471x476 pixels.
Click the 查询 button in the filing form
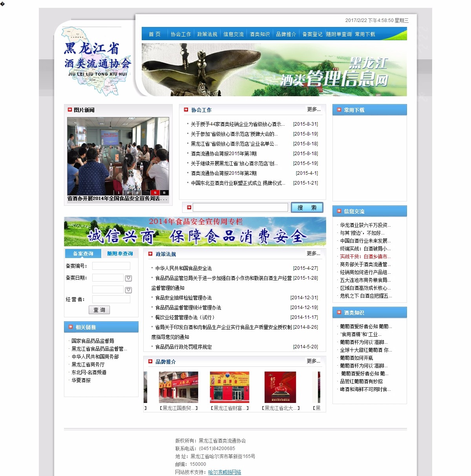[x=99, y=310]
